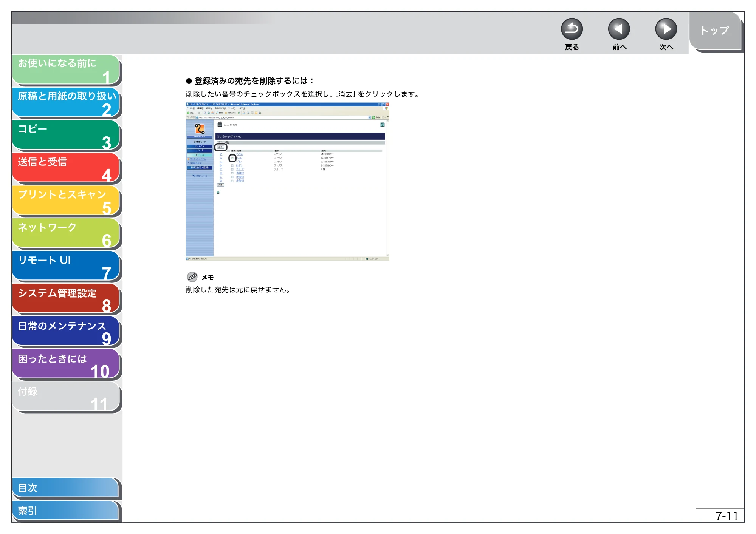The height and width of the screenshot is (534, 756).
Task: Open the トップ tab
Action: [x=715, y=31]
